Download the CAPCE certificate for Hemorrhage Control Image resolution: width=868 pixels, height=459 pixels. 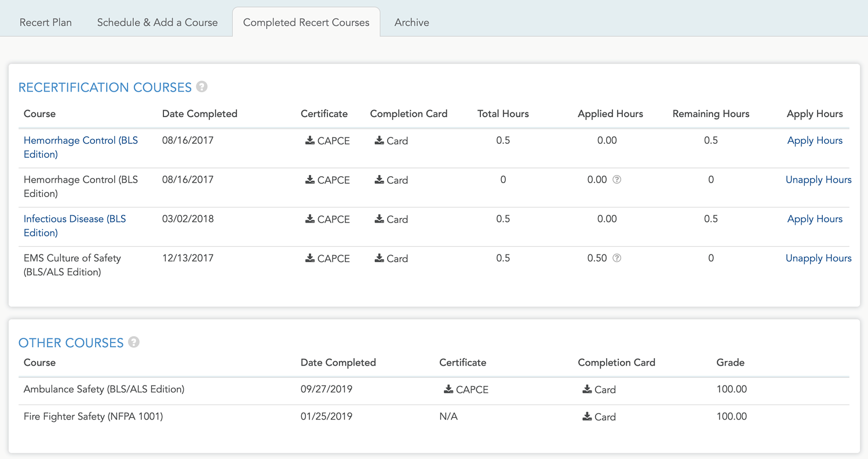pyautogui.click(x=327, y=140)
